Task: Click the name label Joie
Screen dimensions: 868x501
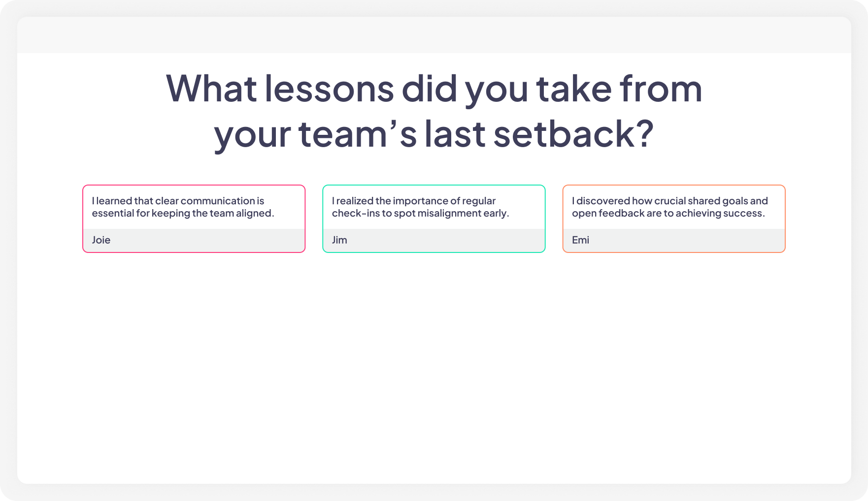Action: click(x=101, y=240)
